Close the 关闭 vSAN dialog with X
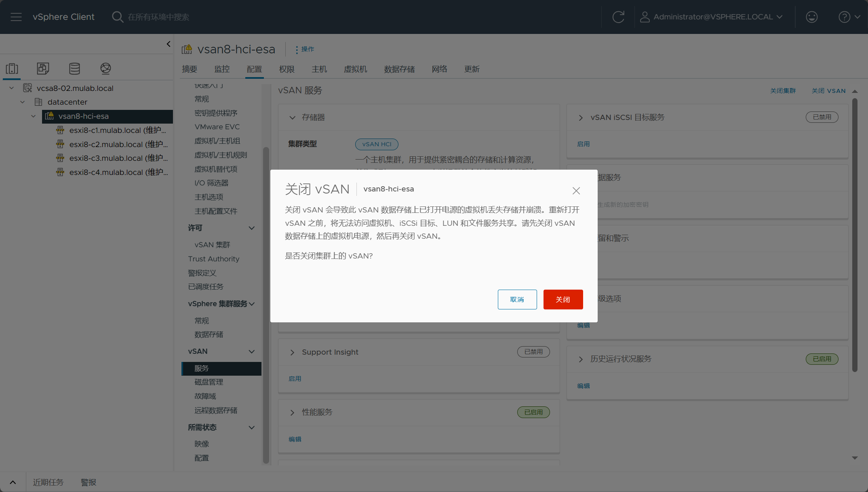The width and height of the screenshot is (868, 492). click(576, 191)
